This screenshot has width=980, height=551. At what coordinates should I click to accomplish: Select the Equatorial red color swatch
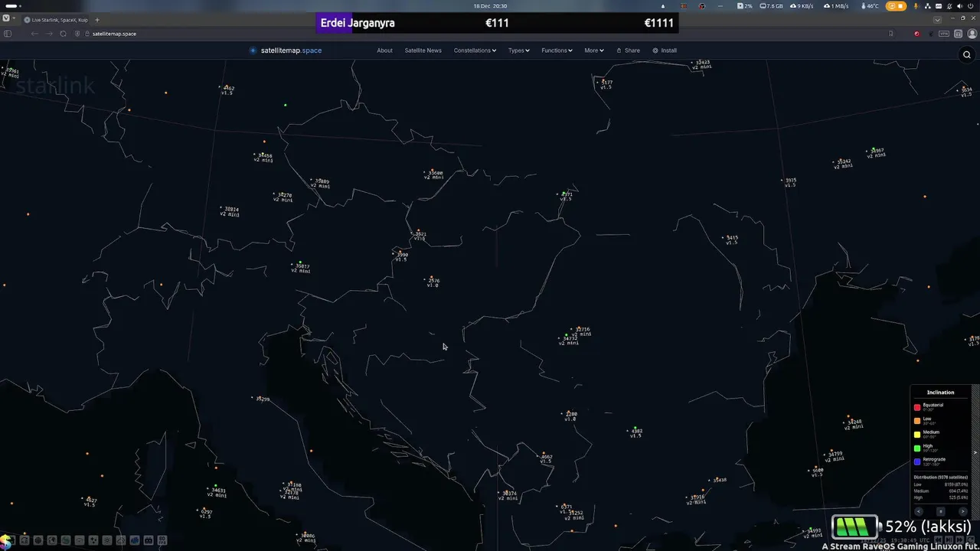[917, 407]
